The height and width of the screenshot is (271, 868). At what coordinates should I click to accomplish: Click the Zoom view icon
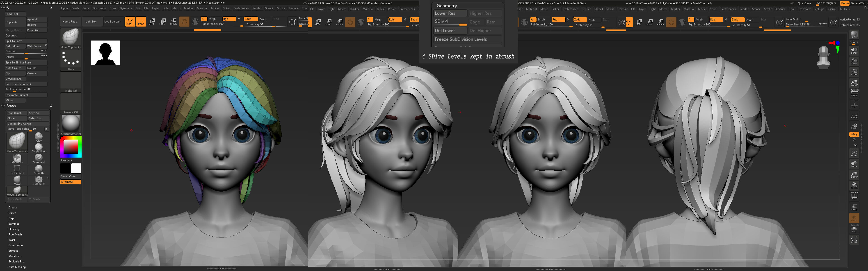point(854,61)
